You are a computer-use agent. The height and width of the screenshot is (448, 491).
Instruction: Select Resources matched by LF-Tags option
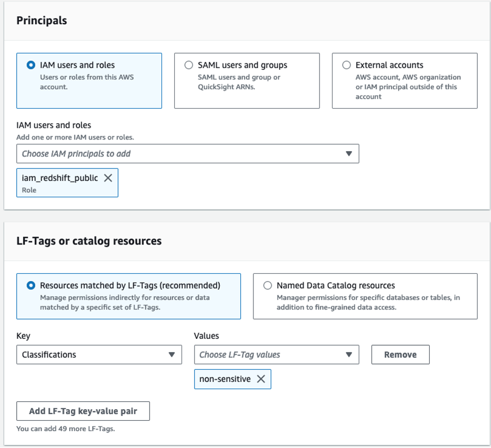(x=30, y=286)
